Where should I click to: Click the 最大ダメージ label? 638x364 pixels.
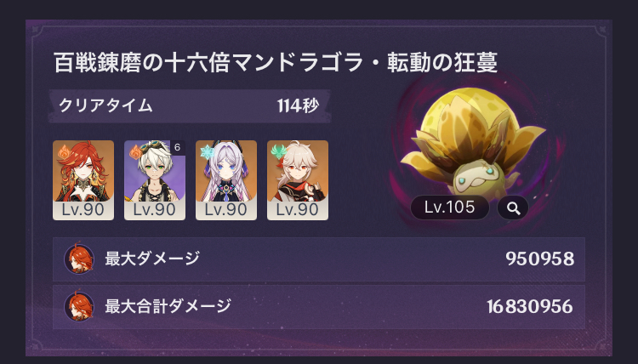152,259
